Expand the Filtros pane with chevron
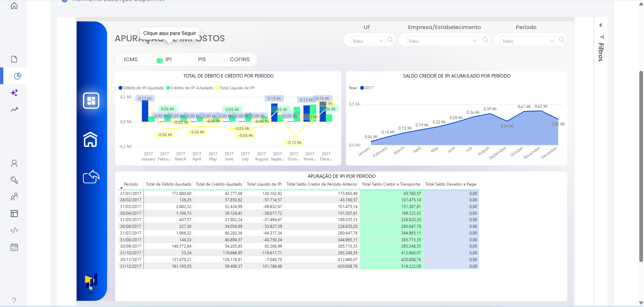Viewport: 644px width, 307px height. tap(601, 25)
